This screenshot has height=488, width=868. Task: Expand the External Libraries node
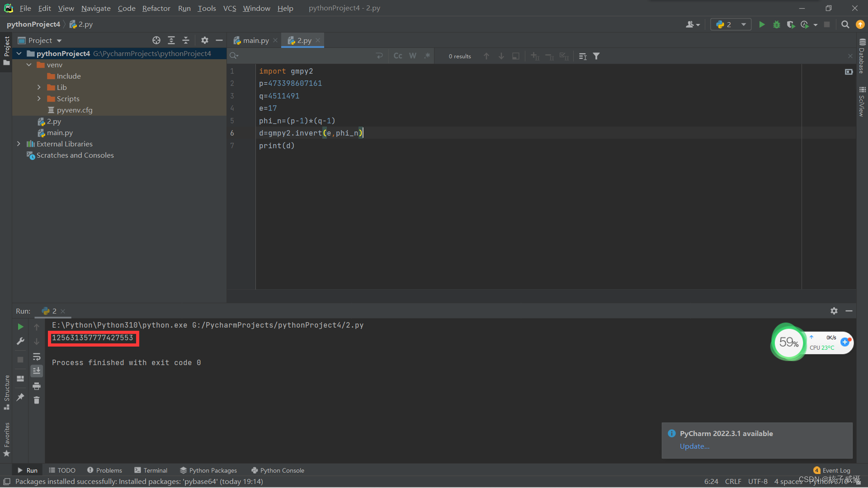point(19,144)
